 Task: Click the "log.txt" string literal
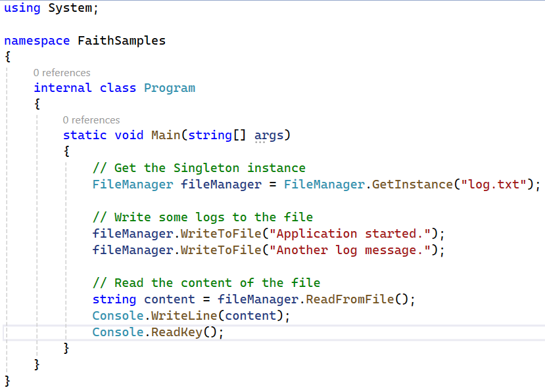click(x=494, y=185)
